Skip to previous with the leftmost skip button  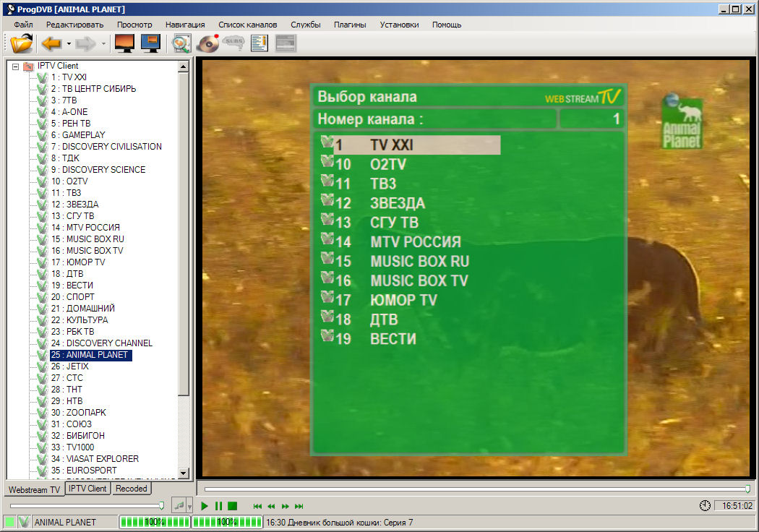coord(257,507)
